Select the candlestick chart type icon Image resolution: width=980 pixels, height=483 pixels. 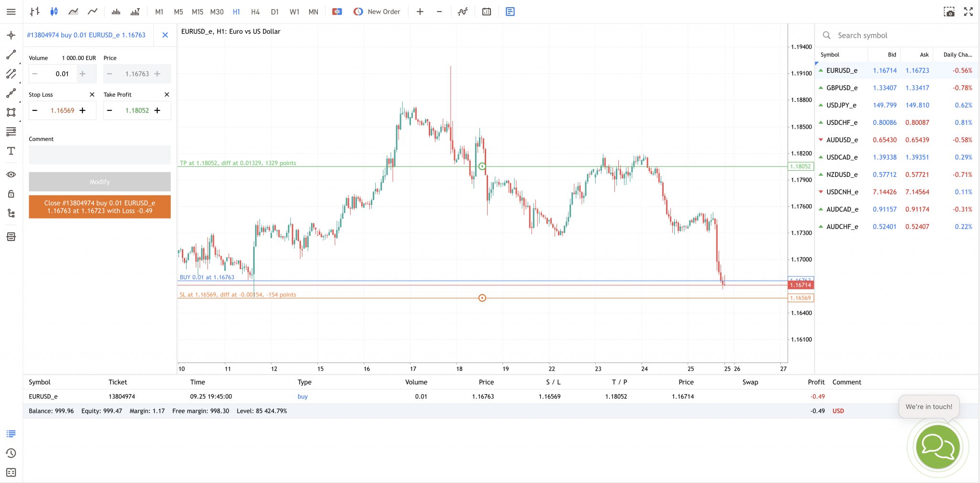(x=54, y=11)
